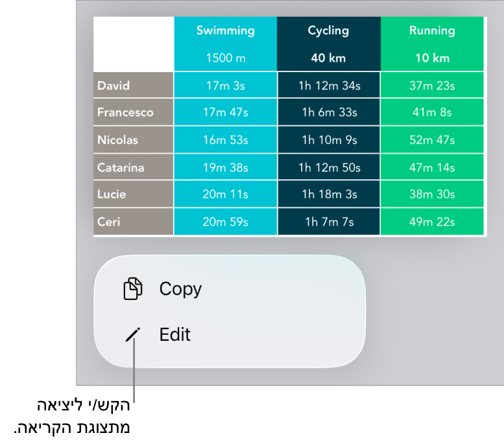Click Lucie's 20m 11s swimming cell
Image resolution: width=504 pixels, height=444 pixels.
pos(225,194)
